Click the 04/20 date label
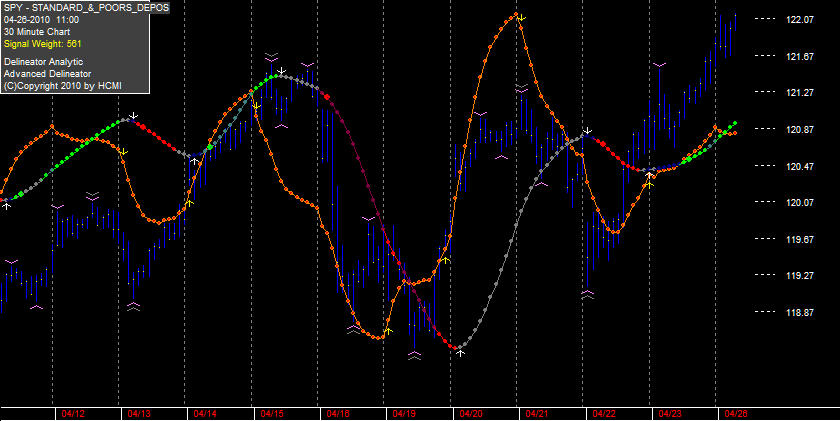Image resolution: width=840 pixels, height=421 pixels. pos(470,414)
